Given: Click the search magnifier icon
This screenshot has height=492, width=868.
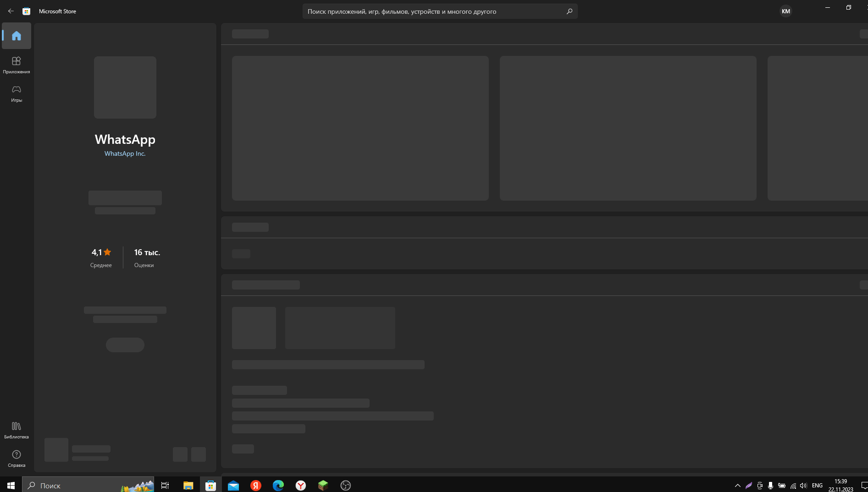Looking at the screenshot, I should pyautogui.click(x=569, y=11).
